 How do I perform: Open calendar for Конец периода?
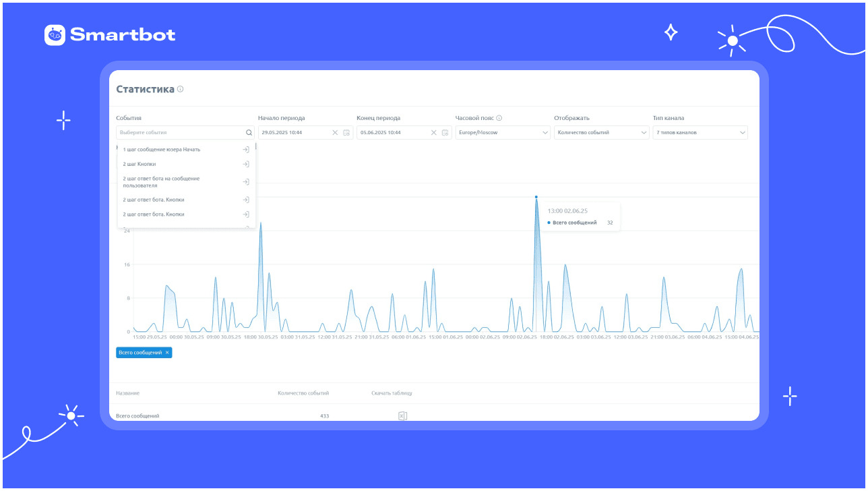coord(445,133)
